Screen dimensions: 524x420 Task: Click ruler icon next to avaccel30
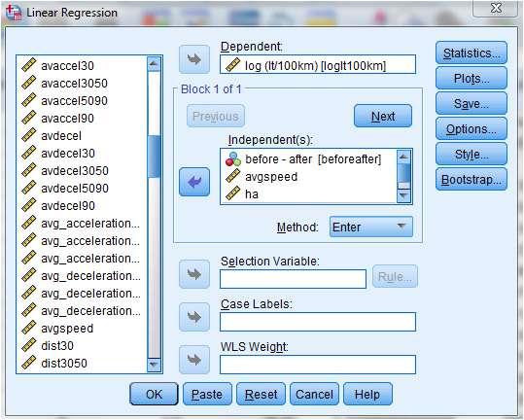[x=29, y=65]
